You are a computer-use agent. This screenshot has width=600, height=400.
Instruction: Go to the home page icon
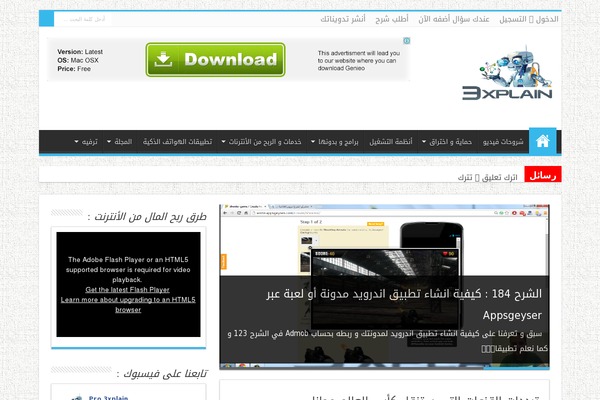click(543, 141)
